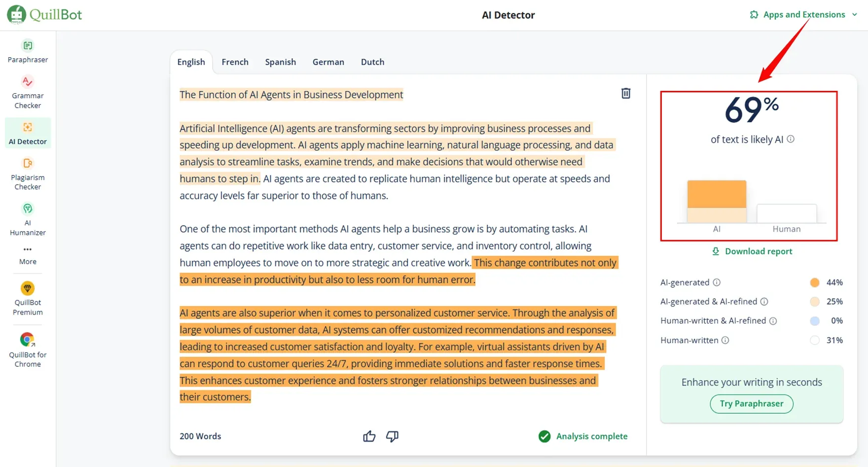This screenshot has height=467, width=868.
Task: Click info icon for AI-generated & AI-refined
Action: coord(764,302)
